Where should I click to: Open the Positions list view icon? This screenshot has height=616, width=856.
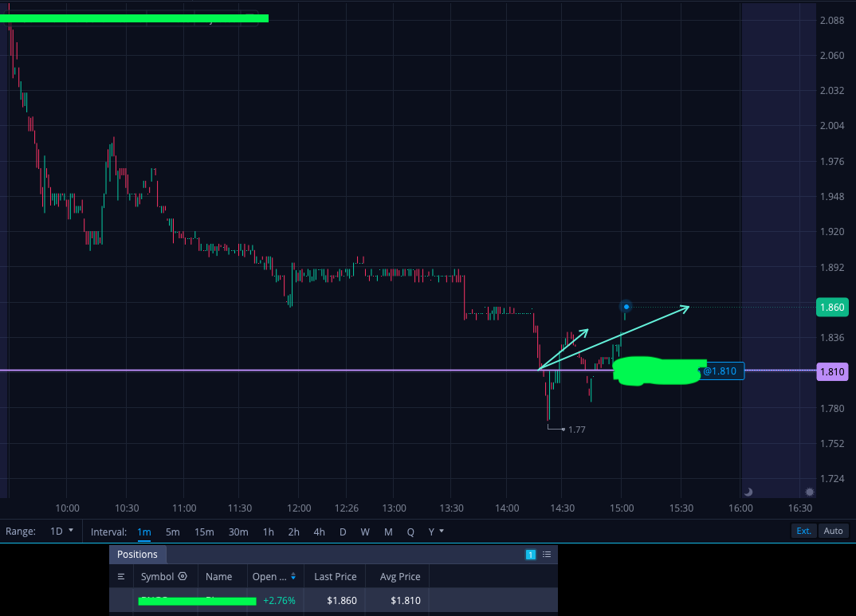tap(547, 555)
